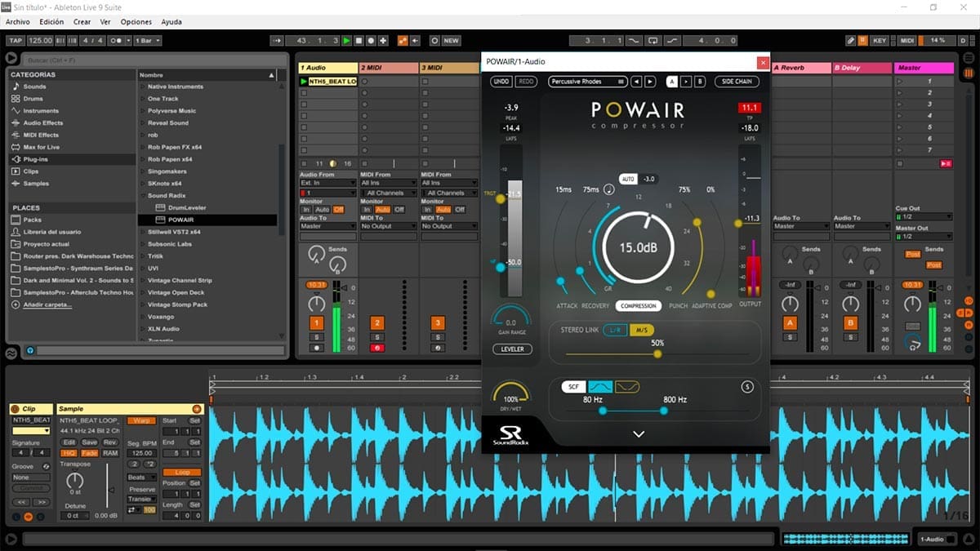Open Packs in Places
The height and width of the screenshot is (551, 980).
(33, 220)
